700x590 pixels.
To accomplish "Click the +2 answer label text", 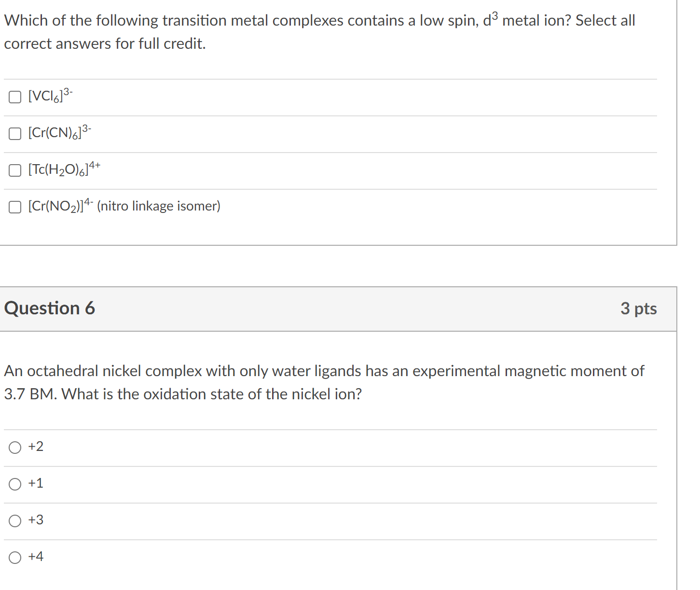I will 35,447.
